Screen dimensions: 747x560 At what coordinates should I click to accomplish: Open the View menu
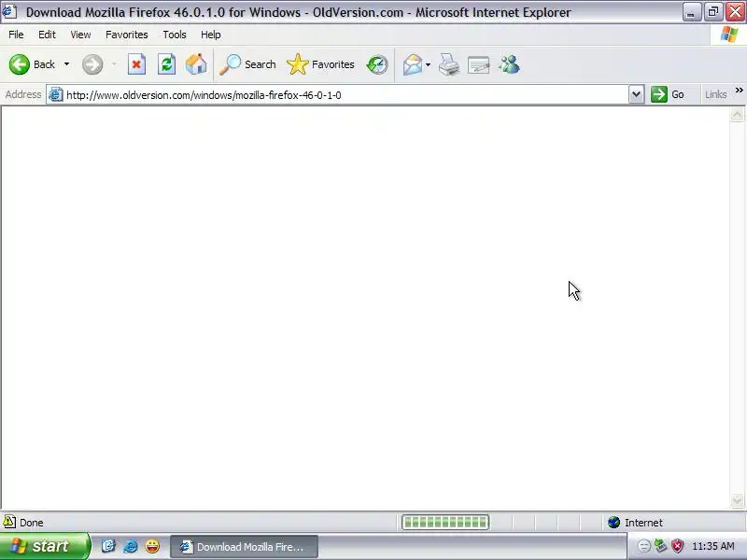coord(80,35)
